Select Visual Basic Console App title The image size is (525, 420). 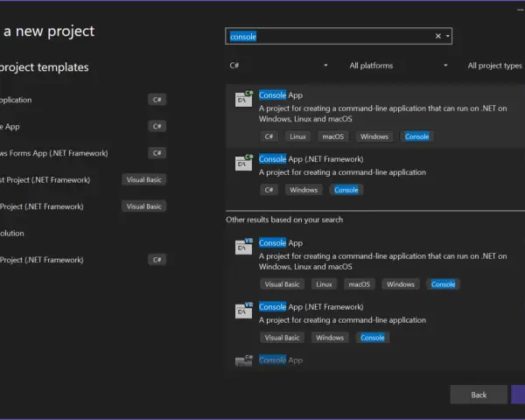[x=281, y=243]
